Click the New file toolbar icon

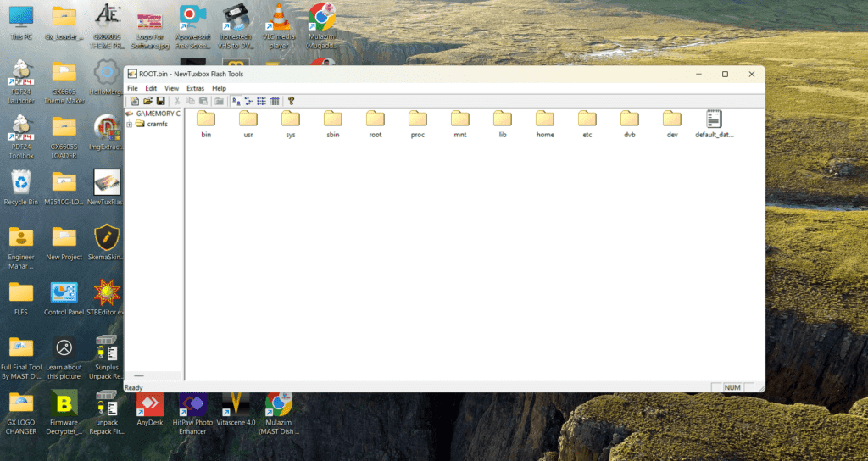(135, 101)
